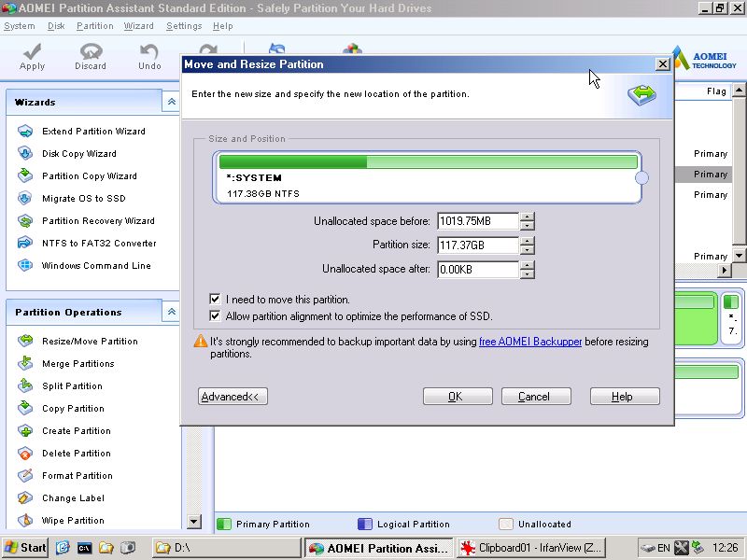This screenshot has width=747, height=560.
Task: Select Wipe Partition operation icon
Action: pos(25,520)
